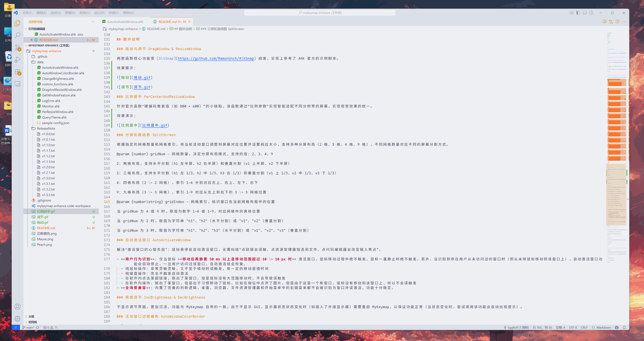Click the Accounts icon
The width and height of the screenshot is (644, 341).
pos(17,306)
